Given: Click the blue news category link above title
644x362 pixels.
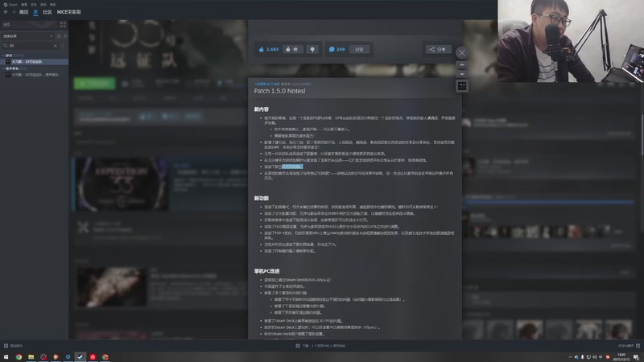Looking at the screenshot, I should click(x=266, y=84).
